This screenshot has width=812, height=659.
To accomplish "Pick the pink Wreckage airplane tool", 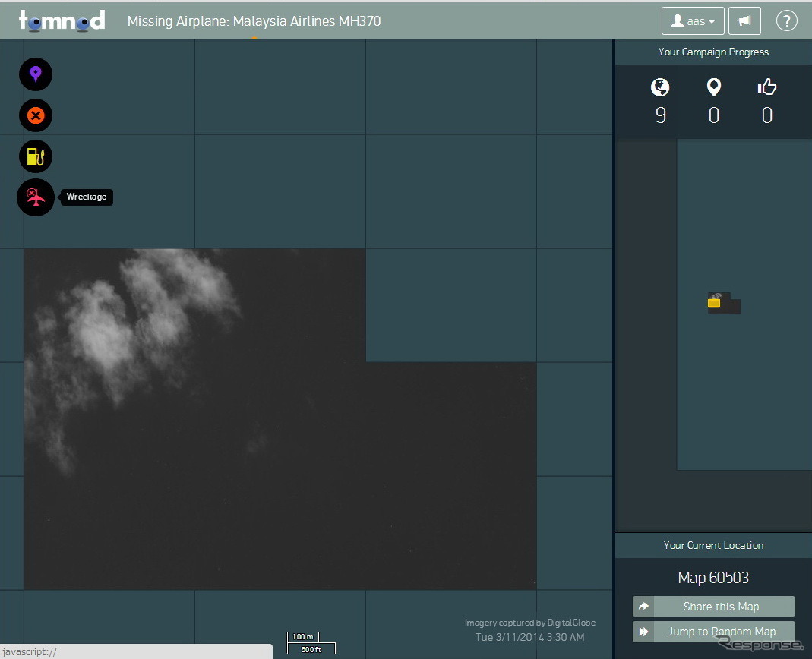I will coord(36,197).
